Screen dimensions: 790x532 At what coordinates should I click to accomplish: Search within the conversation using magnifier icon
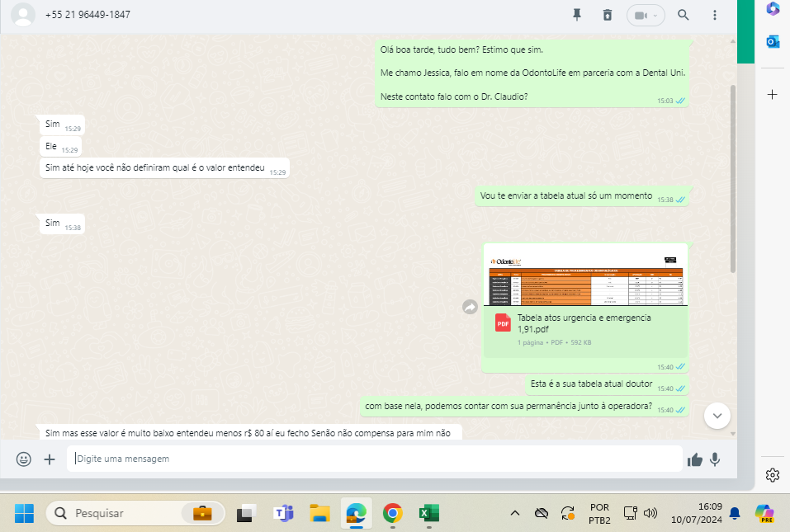pyautogui.click(x=684, y=15)
